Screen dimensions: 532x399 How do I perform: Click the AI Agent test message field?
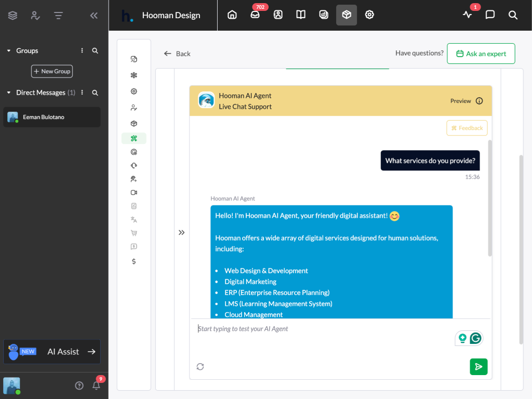[322, 329]
